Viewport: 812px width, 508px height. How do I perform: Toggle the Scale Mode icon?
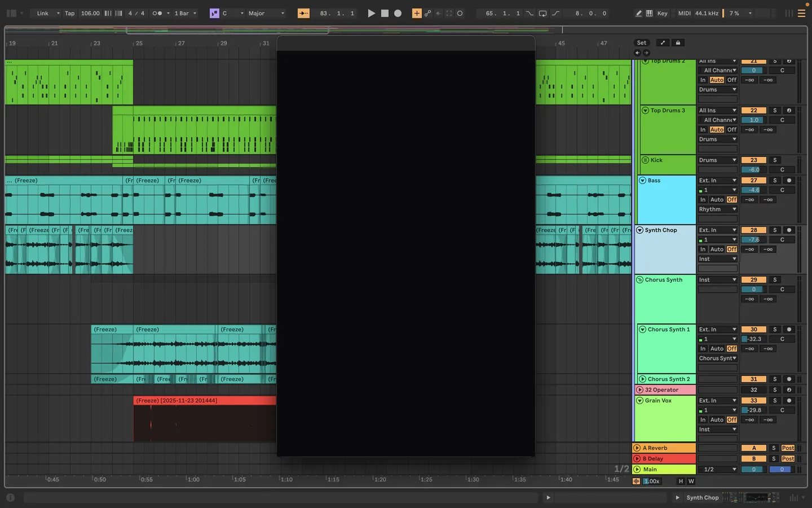pyautogui.click(x=214, y=13)
